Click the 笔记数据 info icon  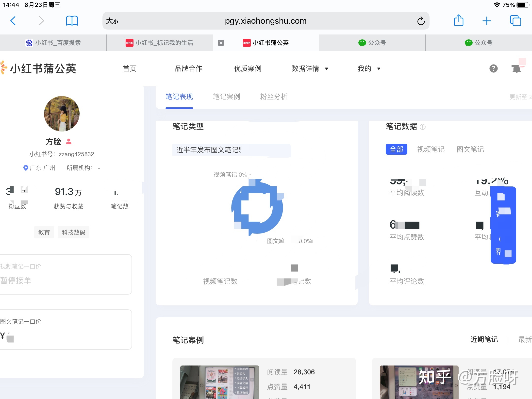[423, 127]
